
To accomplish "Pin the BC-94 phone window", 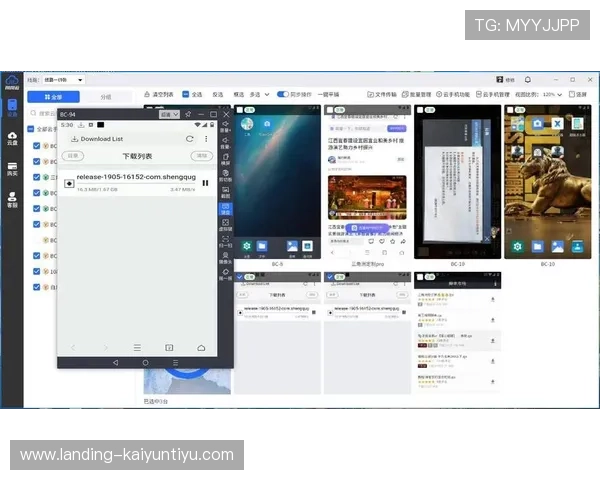I will point(189,115).
